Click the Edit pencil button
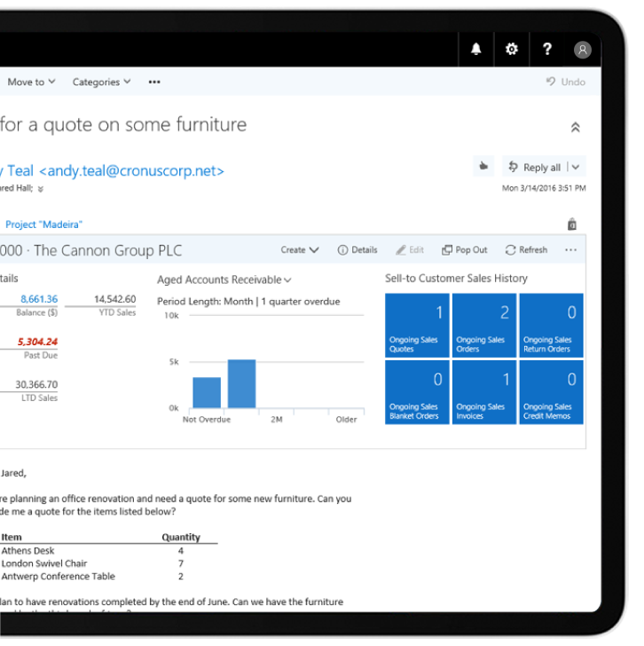The width and height of the screenshot is (644, 646). (x=410, y=249)
